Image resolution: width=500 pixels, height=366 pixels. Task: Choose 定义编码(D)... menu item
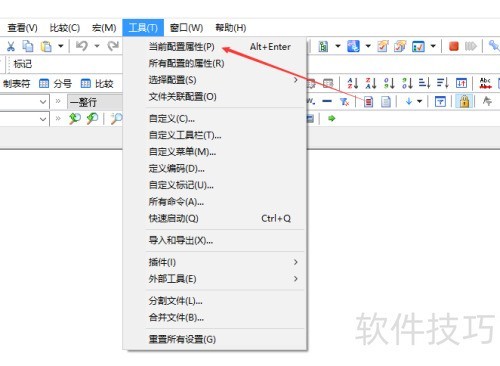click(215, 169)
